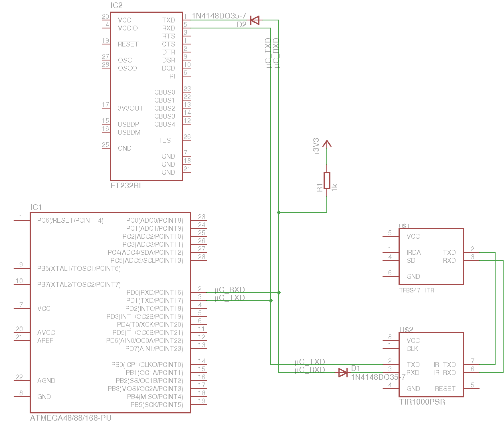Select the U$1 reference label

click(404, 226)
